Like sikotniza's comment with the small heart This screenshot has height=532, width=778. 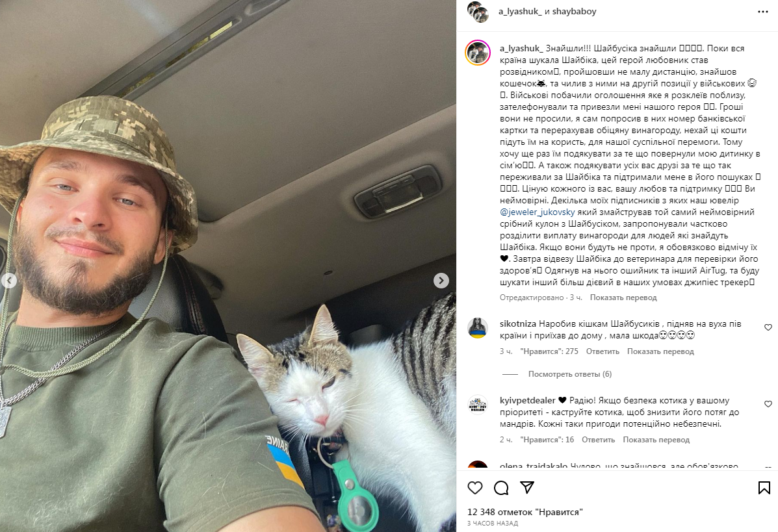[768, 327]
